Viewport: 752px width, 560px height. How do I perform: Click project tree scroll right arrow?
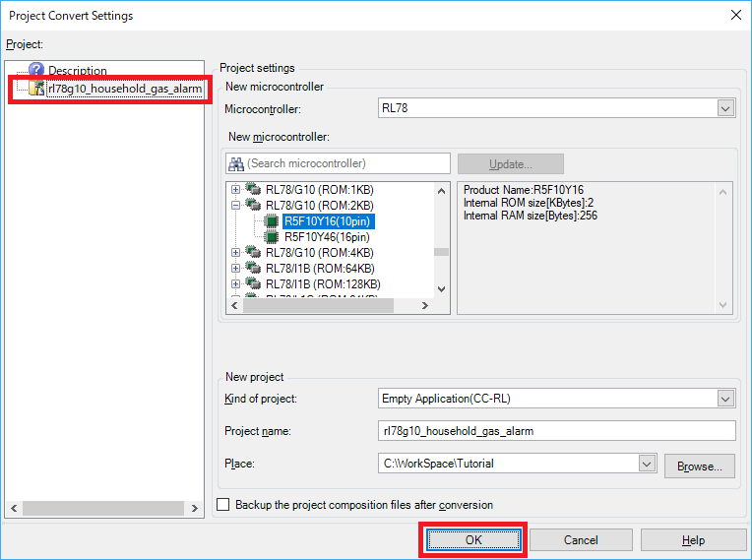(x=195, y=508)
